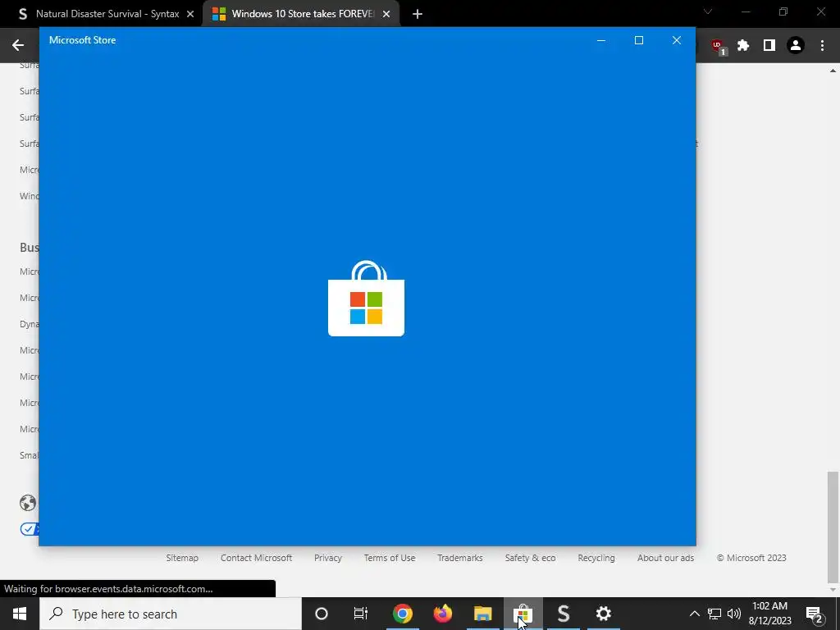This screenshot has width=840, height=630.
Task: Open Recycling footer link
Action: point(596,558)
